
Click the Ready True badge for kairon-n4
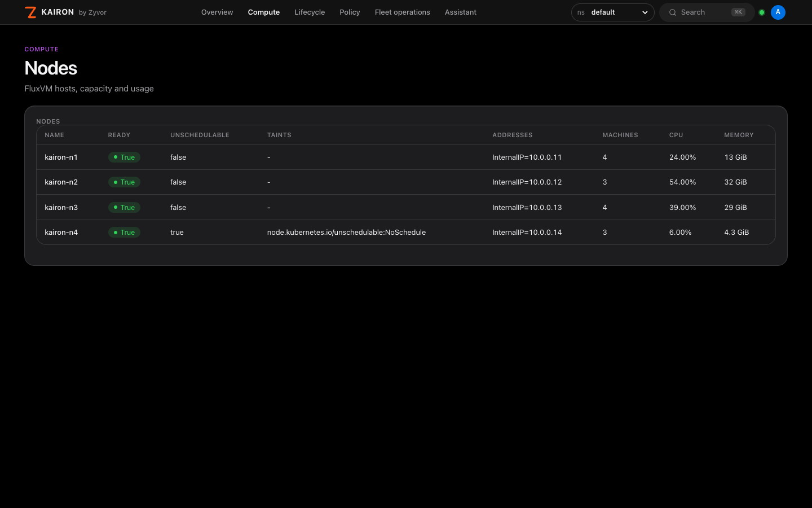(x=124, y=233)
